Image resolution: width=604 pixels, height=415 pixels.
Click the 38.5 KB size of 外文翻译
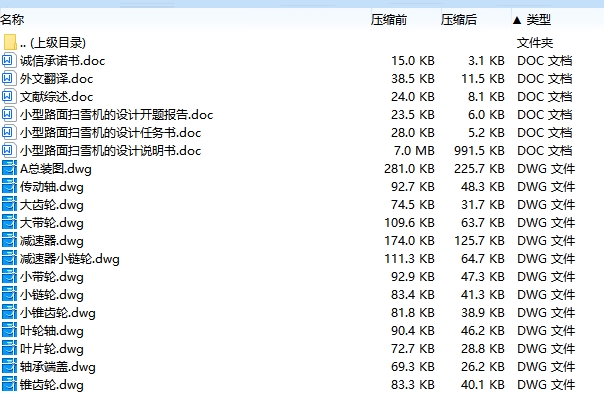(x=413, y=79)
